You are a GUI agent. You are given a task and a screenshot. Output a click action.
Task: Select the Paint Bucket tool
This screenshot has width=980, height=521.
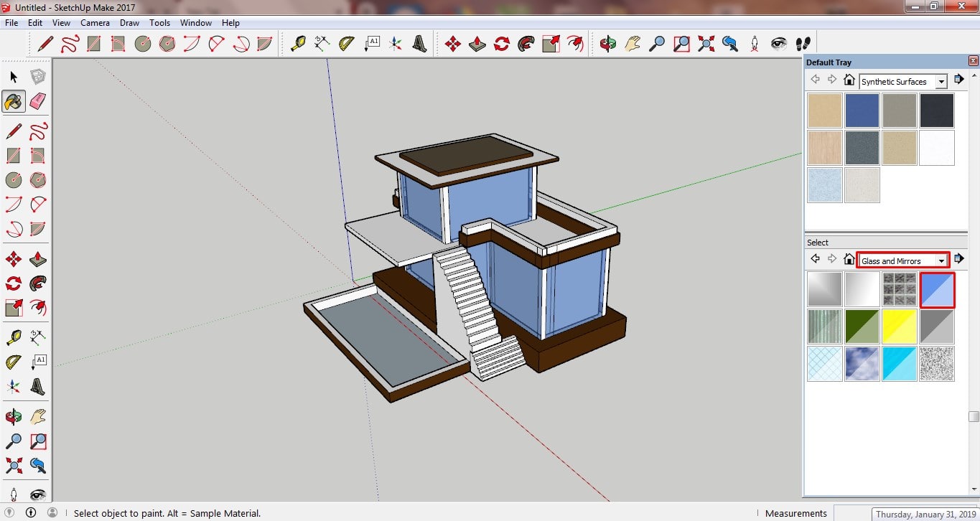(x=14, y=101)
